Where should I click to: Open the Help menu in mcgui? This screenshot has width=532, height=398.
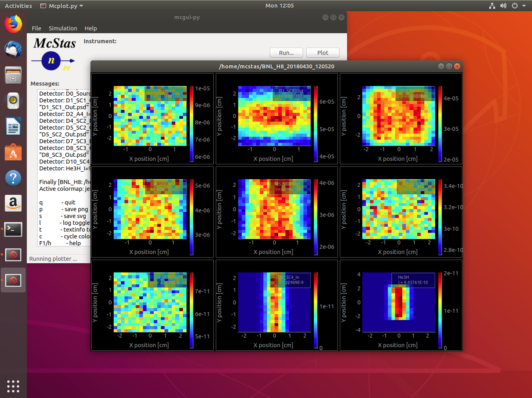point(90,28)
